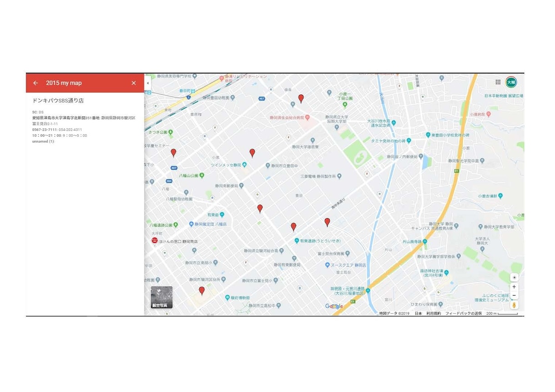The image size is (555, 392).
Task: Open the Google apps grid
Action: click(x=498, y=82)
